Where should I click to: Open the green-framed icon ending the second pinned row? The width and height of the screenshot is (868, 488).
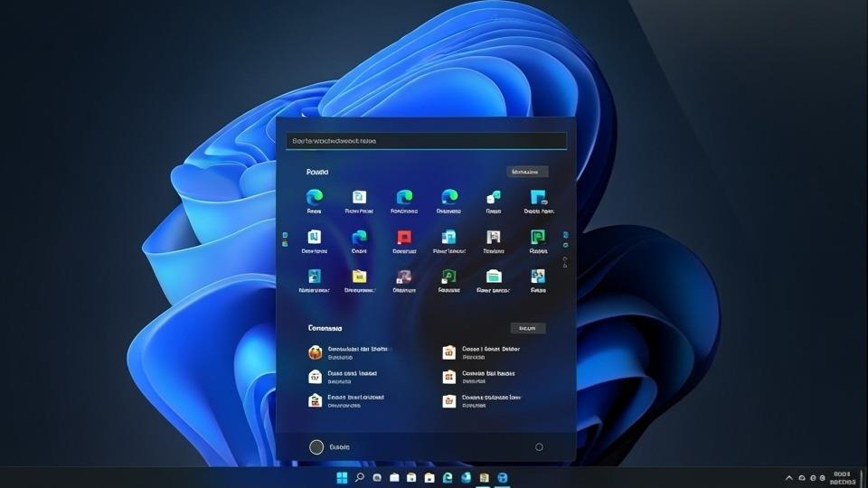538,238
